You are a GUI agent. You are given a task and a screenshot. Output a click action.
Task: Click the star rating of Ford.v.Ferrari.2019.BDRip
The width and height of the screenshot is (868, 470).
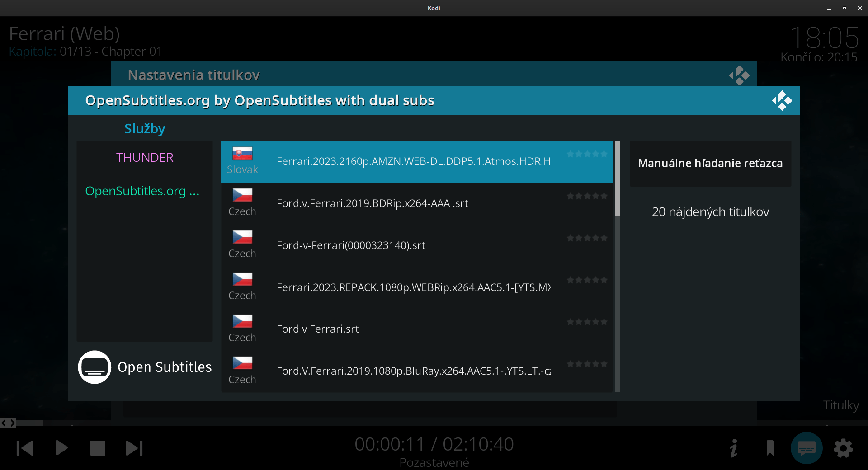point(587,196)
